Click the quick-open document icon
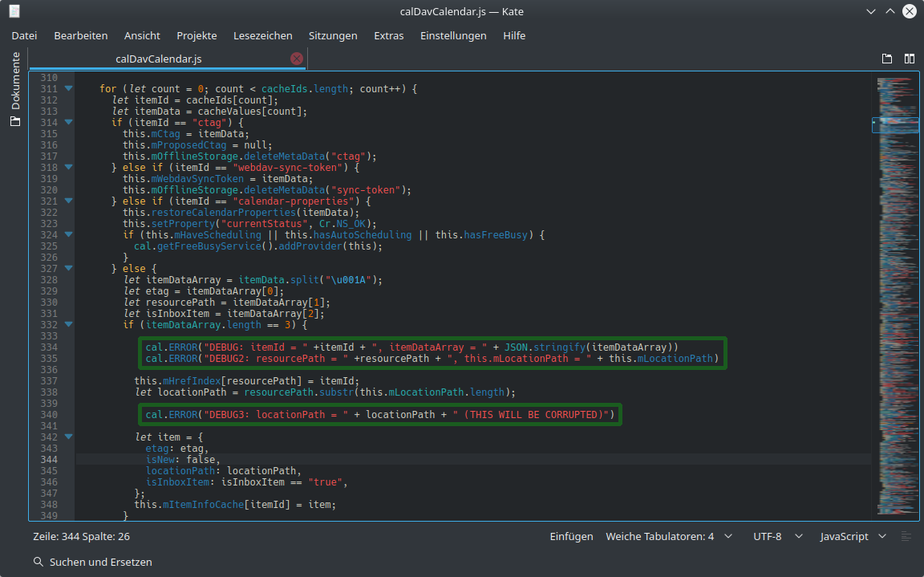Image resolution: width=924 pixels, height=577 pixels. point(887,59)
